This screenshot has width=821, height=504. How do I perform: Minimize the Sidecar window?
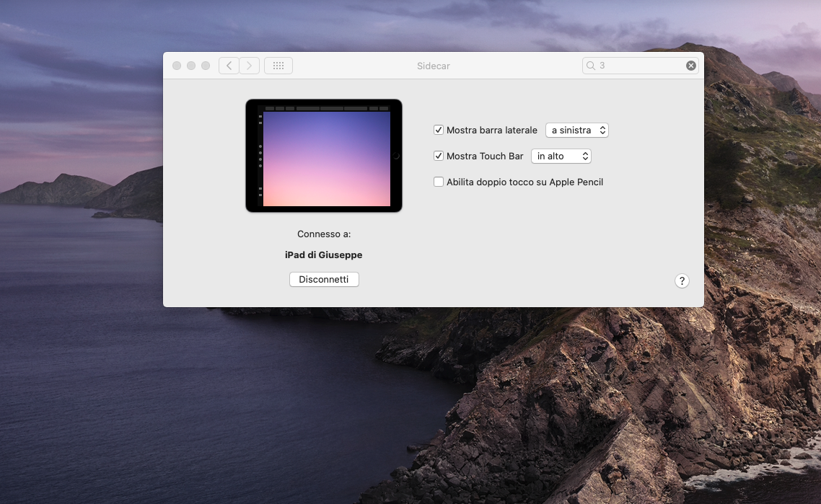coord(191,66)
